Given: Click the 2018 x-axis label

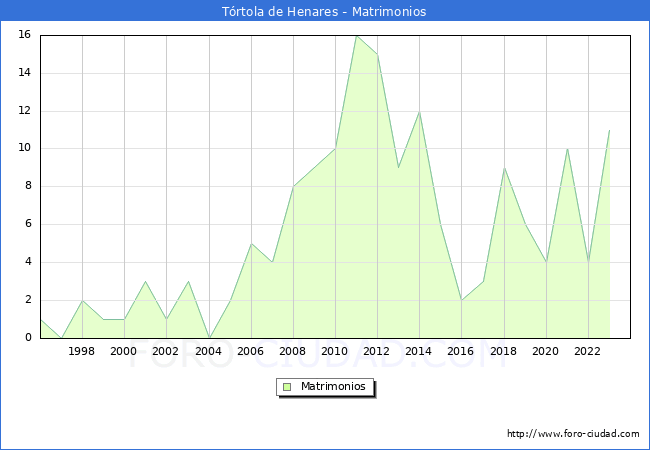Looking at the screenshot, I should pos(503,351).
